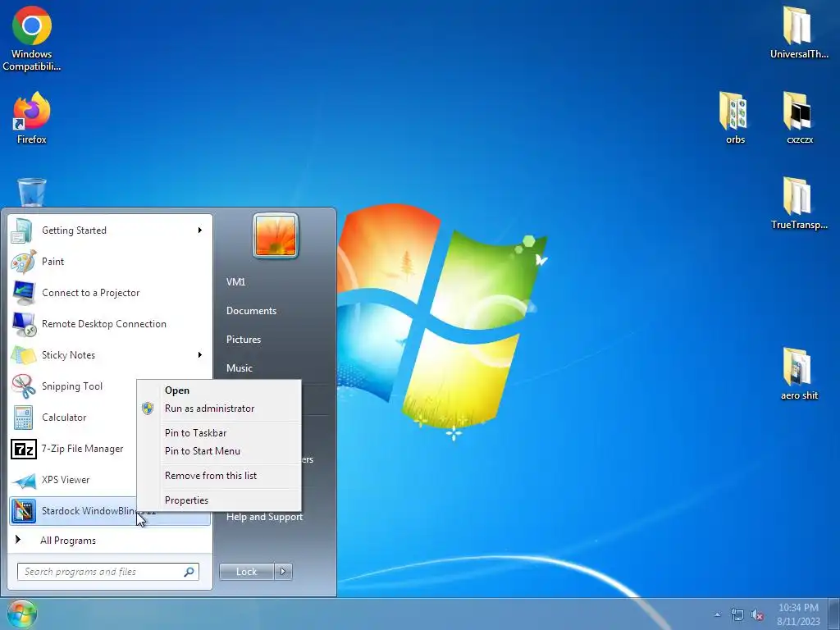Click the Connect to a Projector icon
Image resolution: width=840 pixels, height=630 pixels.
(x=24, y=293)
